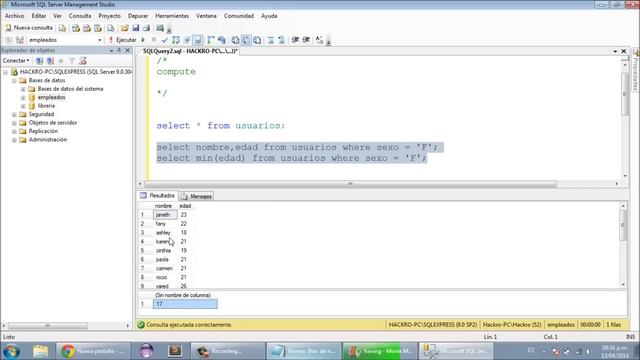Viewport: 640px width, 360px height.
Task: Open Object Explorer window position dropdown arrow
Action: pos(111,50)
